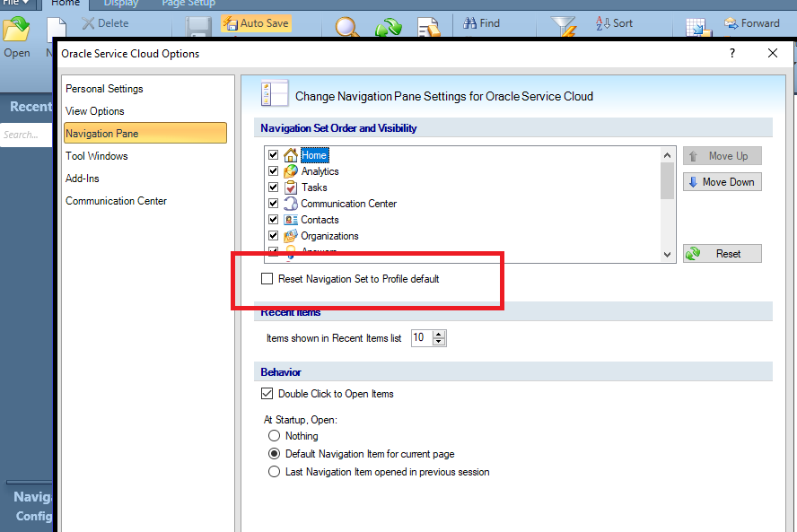Select Communication Center in left category list

116,201
